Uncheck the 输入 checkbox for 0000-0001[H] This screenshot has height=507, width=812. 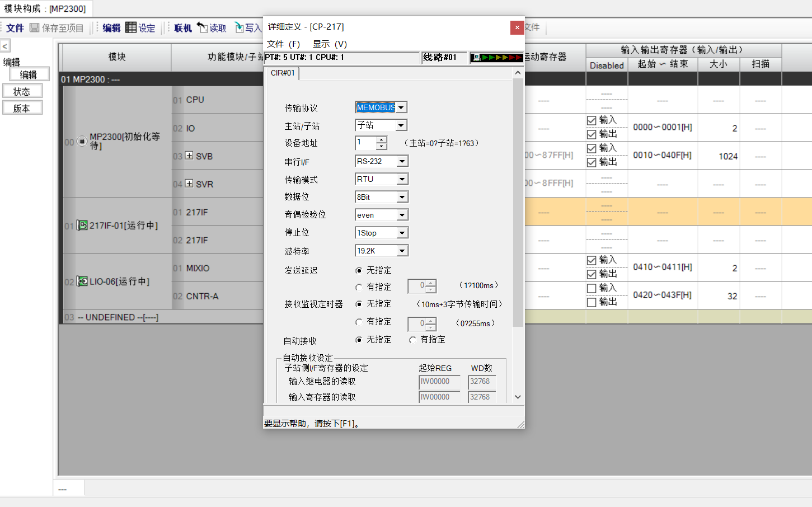[592, 120]
